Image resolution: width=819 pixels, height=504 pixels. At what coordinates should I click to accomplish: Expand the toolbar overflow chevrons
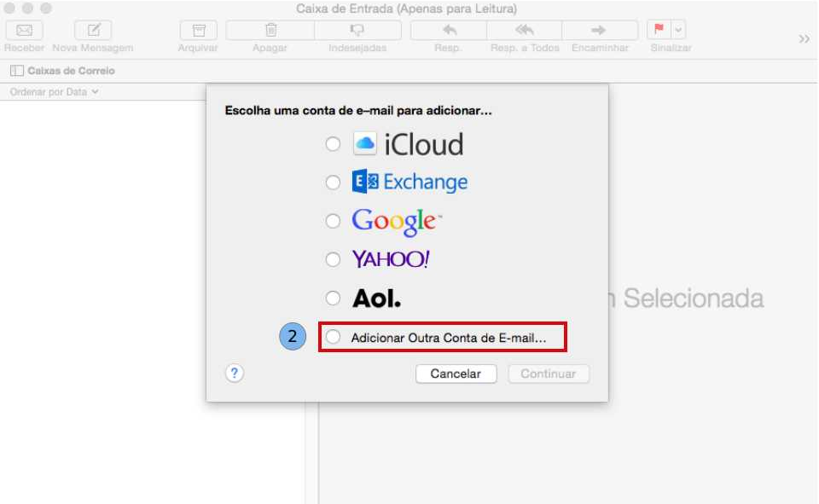click(804, 39)
